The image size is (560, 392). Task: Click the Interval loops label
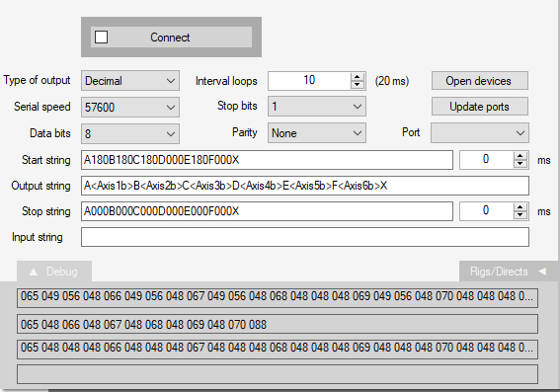[x=226, y=81]
